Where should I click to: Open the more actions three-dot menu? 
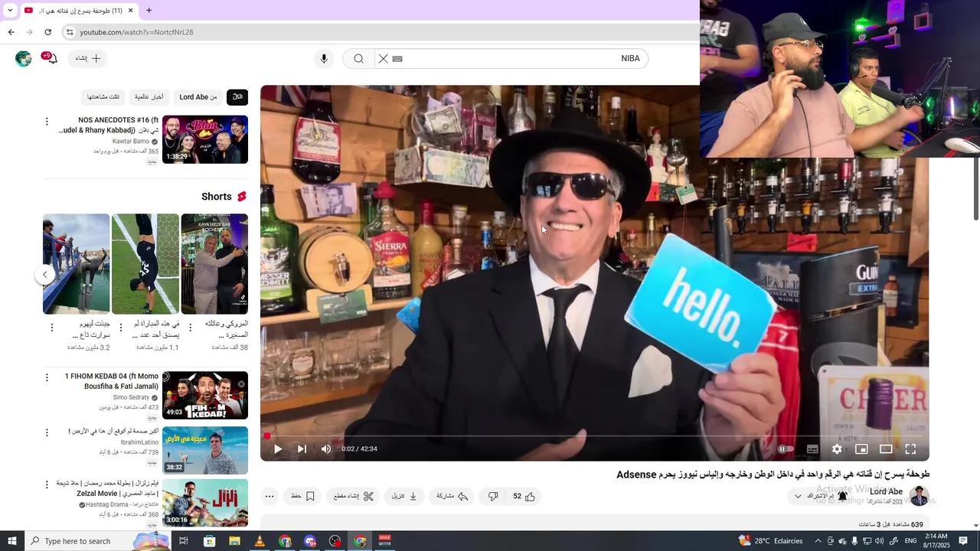click(x=269, y=496)
